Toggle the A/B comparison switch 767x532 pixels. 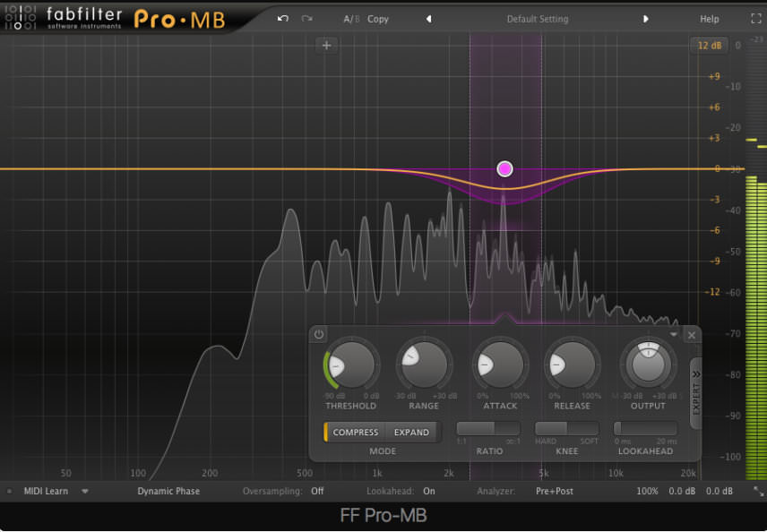pos(351,19)
